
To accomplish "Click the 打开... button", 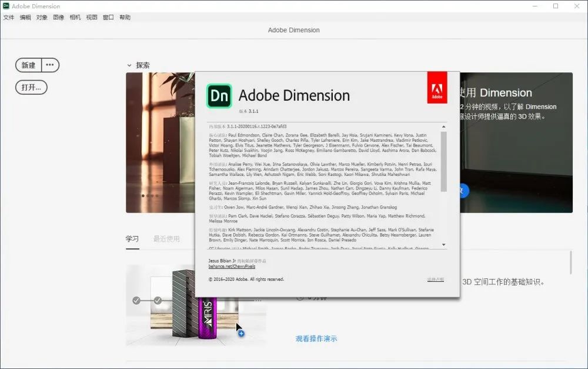I will pos(31,87).
